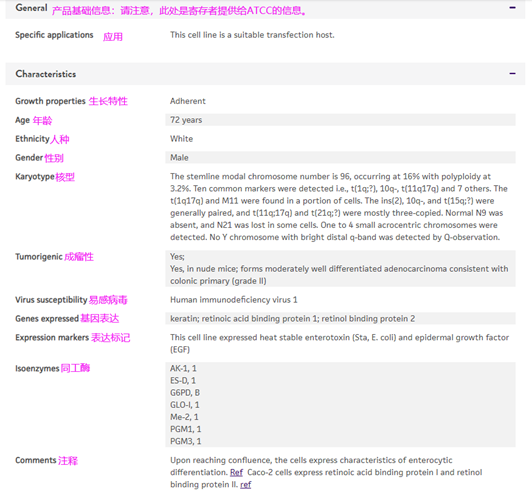532x497 pixels.
Task: Select the Growth properties label
Action: pyautogui.click(x=50, y=101)
